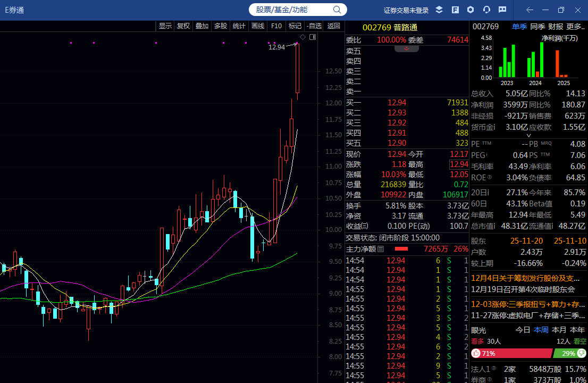588x383 pixels.
Task: Click 证券交易未登录 login link
Action: (x=406, y=10)
